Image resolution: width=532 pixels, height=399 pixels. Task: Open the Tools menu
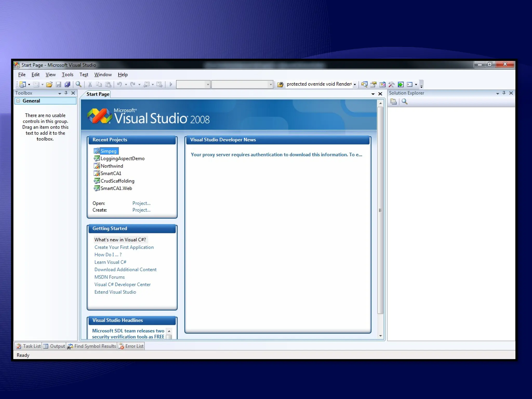[67, 75]
